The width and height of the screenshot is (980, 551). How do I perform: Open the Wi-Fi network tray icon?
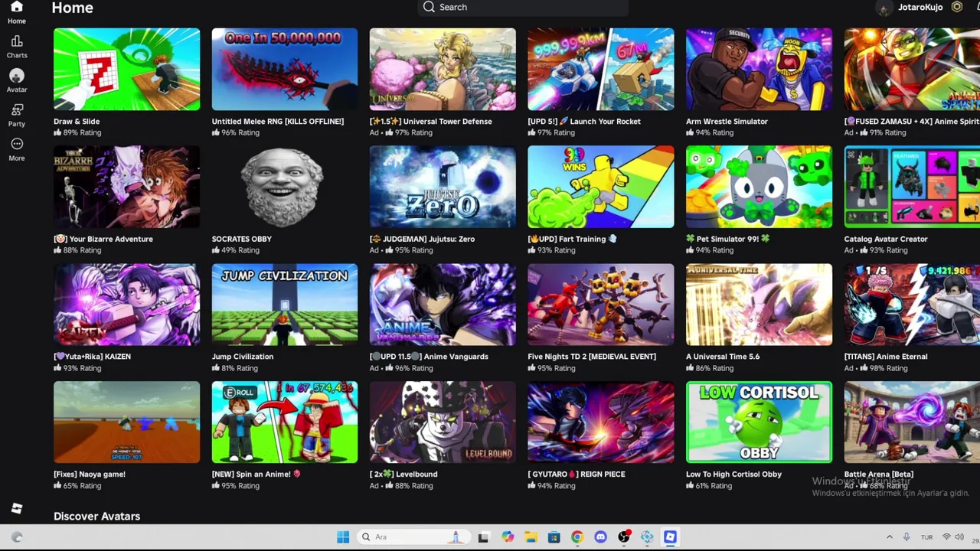click(x=946, y=537)
